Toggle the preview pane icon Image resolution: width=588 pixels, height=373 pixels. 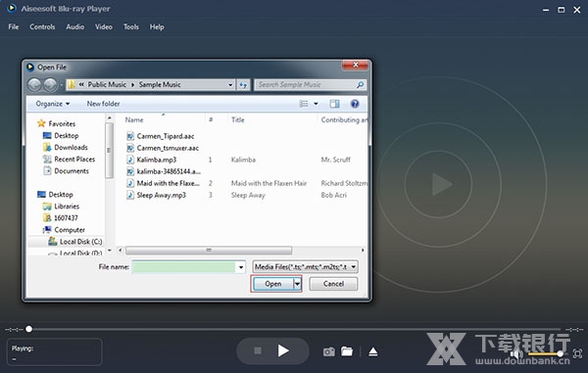[334, 104]
